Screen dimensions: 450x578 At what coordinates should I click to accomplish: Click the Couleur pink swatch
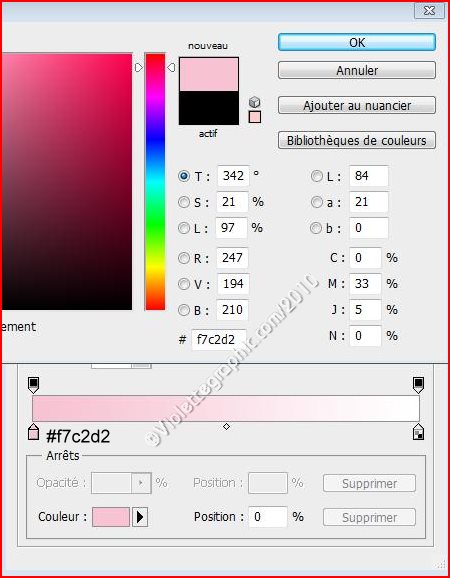[111, 517]
